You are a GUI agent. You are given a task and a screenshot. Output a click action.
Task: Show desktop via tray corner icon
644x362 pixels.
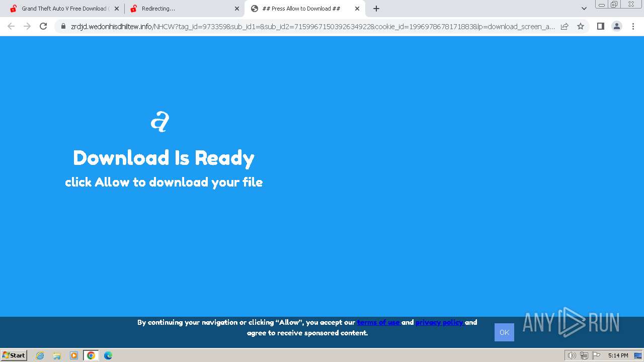(638, 355)
